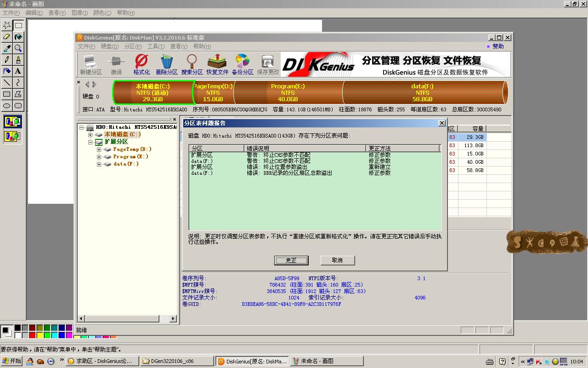Image resolution: width=588 pixels, height=368 pixels.
Task: Go to next disk with right arrow
Action: coord(94,85)
